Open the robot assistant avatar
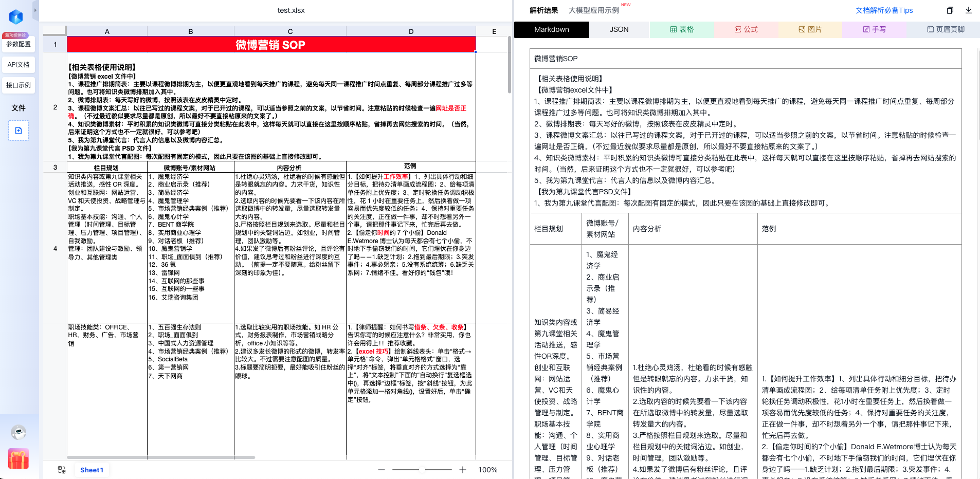This screenshot has height=479, width=980. pyautogui.click(x=19, y=432)
